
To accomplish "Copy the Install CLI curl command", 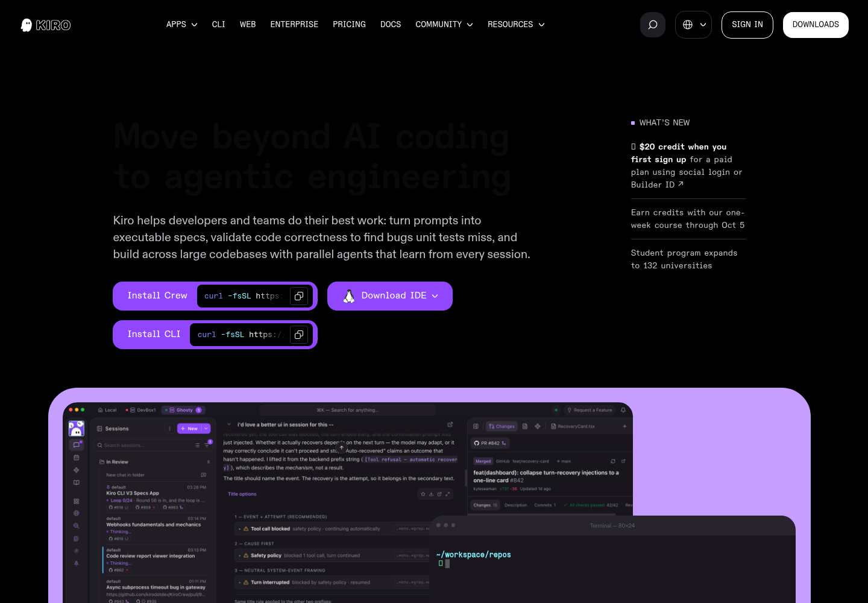I will click(x=299, y=335).
